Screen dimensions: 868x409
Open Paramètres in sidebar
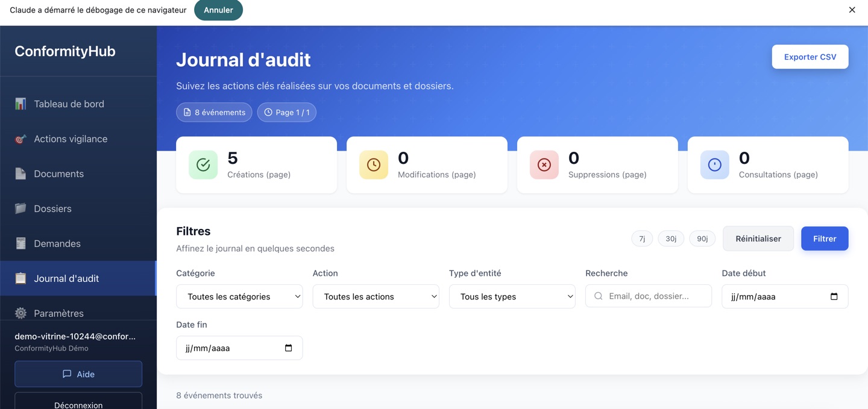[78, 312]
